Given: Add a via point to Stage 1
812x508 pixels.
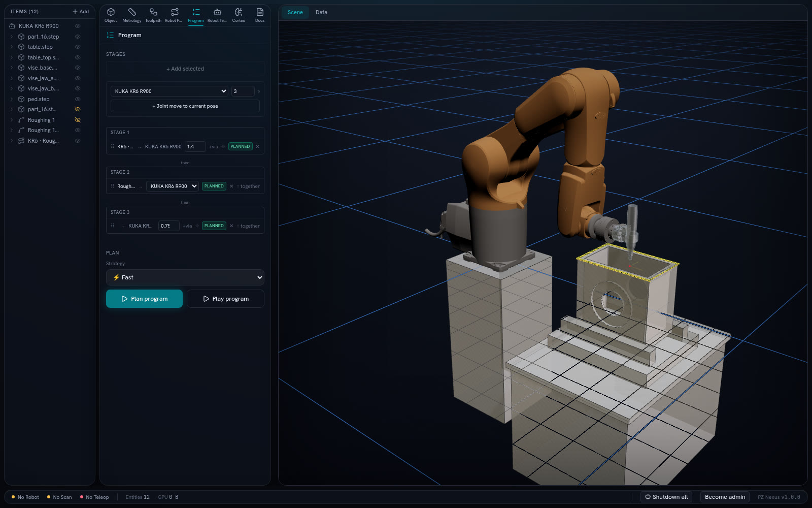Looking at the screenshot, I should click(213, 147).
